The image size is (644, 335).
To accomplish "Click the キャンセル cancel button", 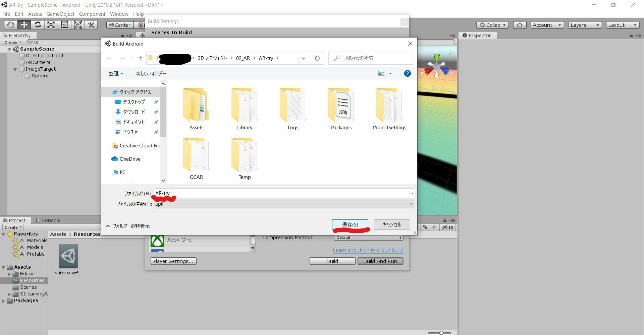I will 392,224.
